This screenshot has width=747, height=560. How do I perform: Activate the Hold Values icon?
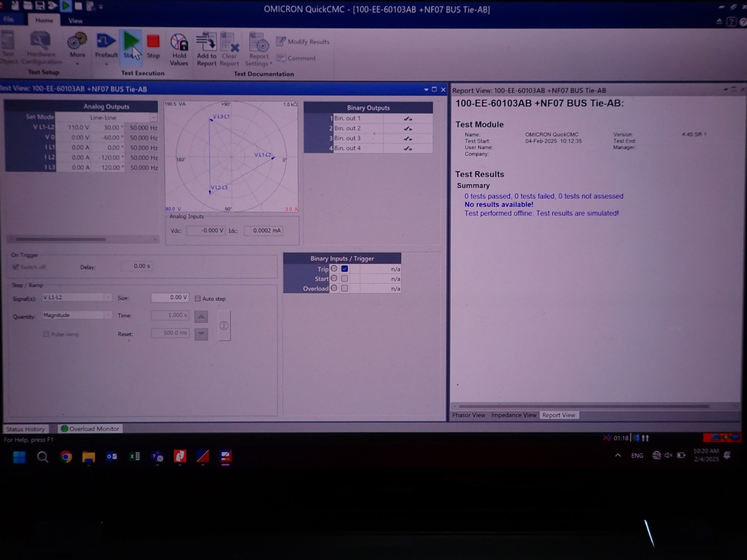[179, 43]
